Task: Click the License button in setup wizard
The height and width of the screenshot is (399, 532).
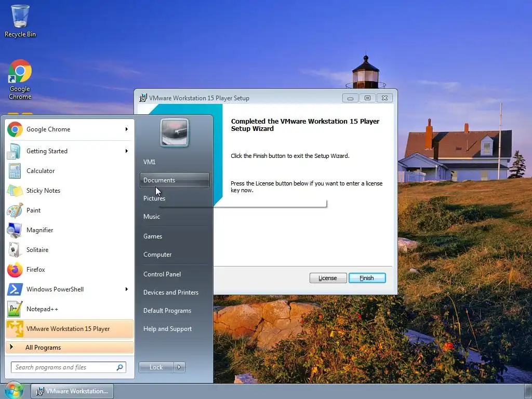Action: click(328, 278)
